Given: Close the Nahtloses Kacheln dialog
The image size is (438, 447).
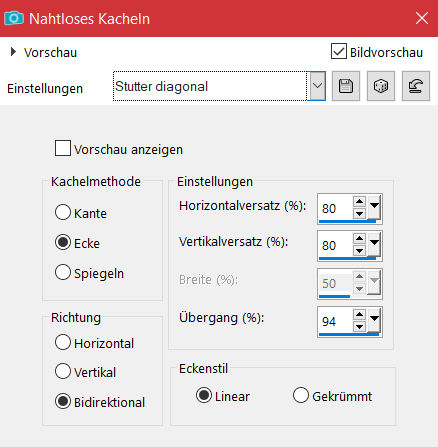Looking at the screenshot, I should click(422, 18).
